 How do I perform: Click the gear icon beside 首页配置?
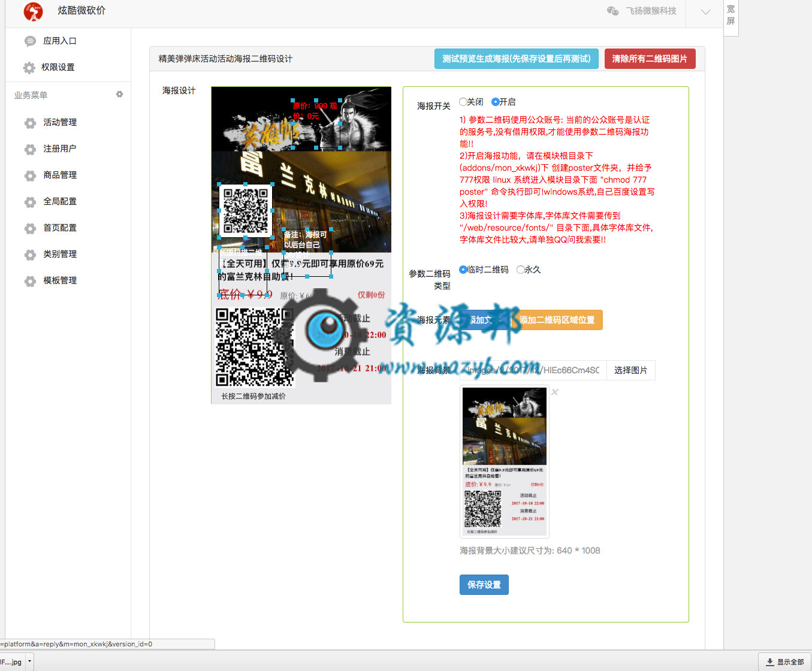[x=30, y=228]
